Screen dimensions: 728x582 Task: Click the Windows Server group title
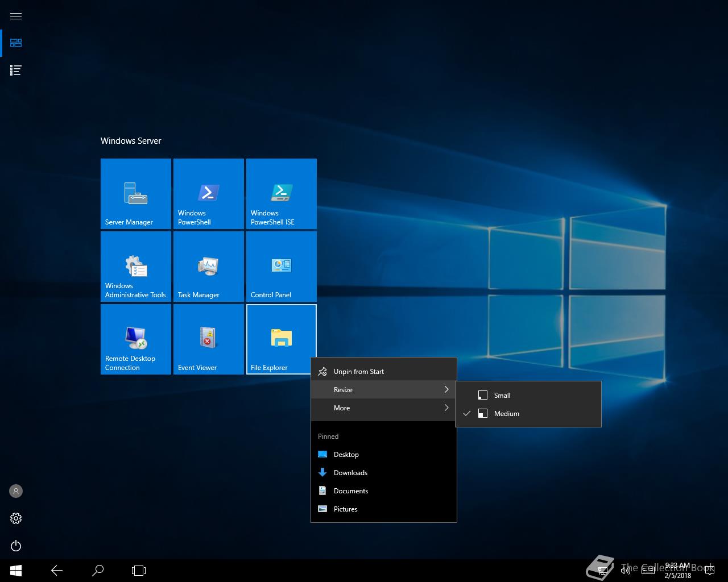point(131,141)
